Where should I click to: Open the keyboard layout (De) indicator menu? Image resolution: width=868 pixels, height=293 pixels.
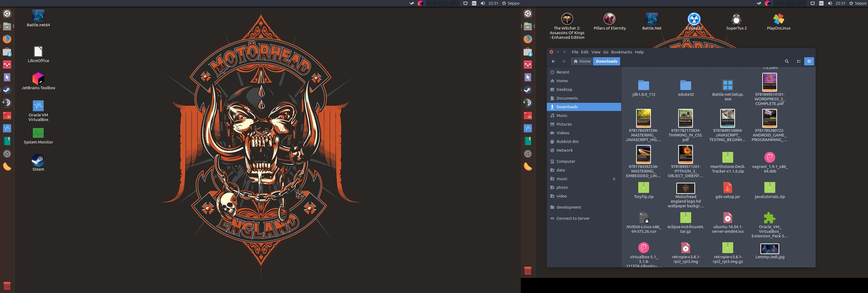point(474,3)
